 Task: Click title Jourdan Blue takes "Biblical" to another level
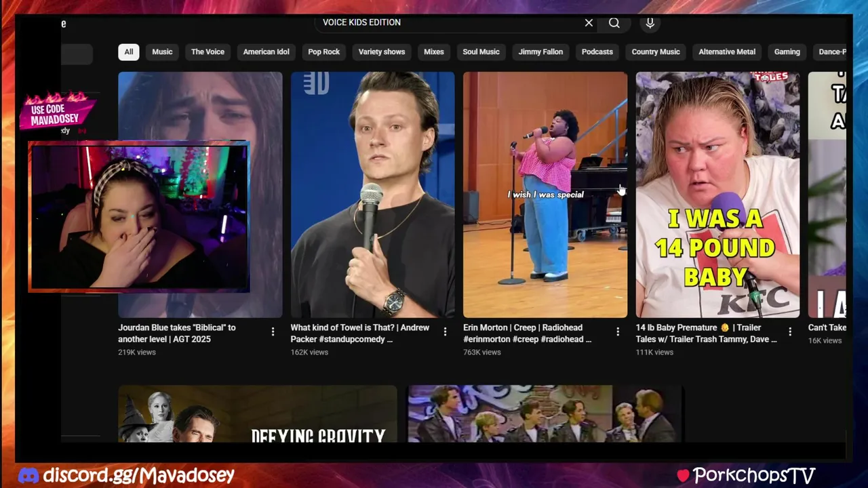(x=177, y=333)
